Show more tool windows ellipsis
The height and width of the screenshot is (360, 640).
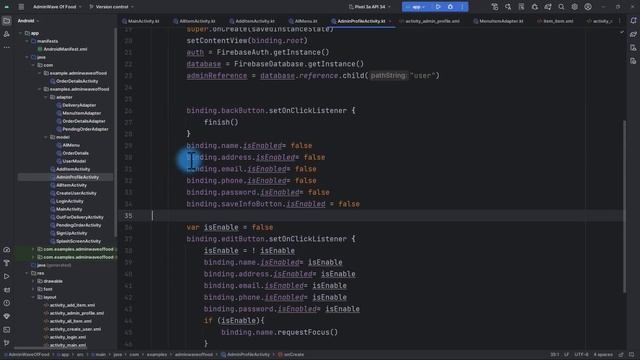(x=7, y=47)
